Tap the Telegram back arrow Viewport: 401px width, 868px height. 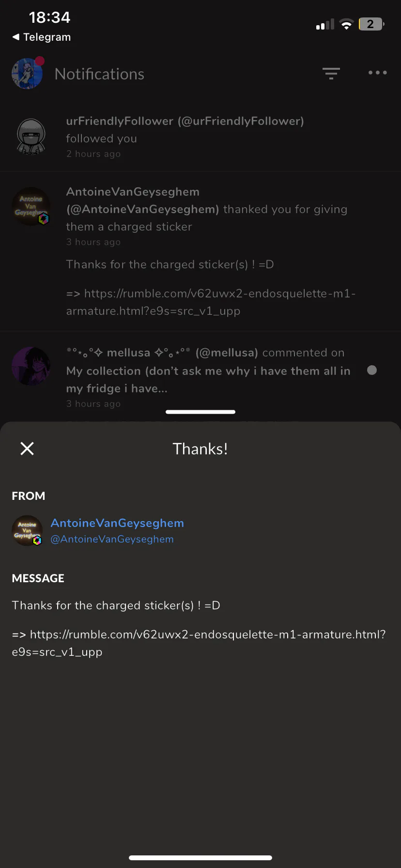pos(16,37)
